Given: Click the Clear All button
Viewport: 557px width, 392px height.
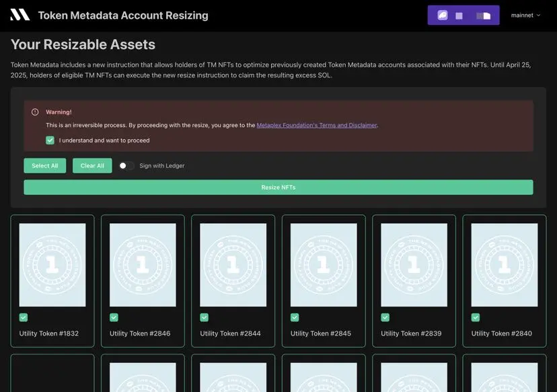Looking at the screenshot, I should click(92, 166).
